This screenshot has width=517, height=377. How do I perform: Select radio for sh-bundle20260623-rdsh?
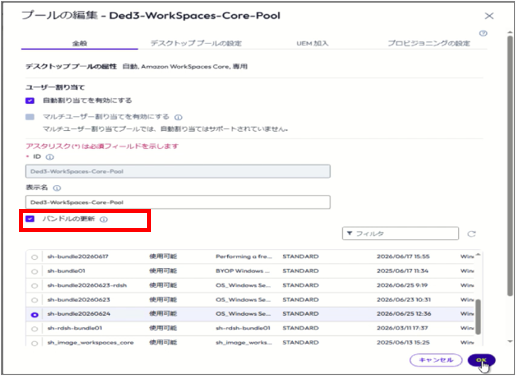pos(34,286)
